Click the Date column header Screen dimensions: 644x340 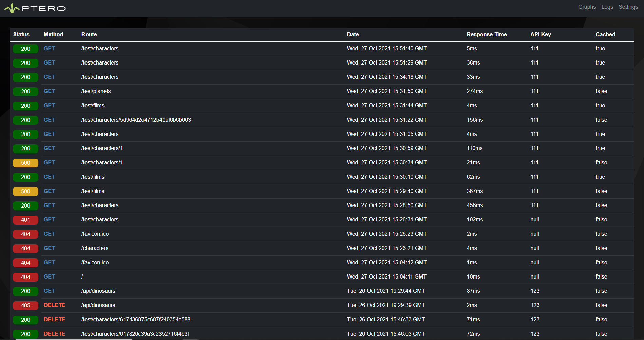click(x=353, y=34)
